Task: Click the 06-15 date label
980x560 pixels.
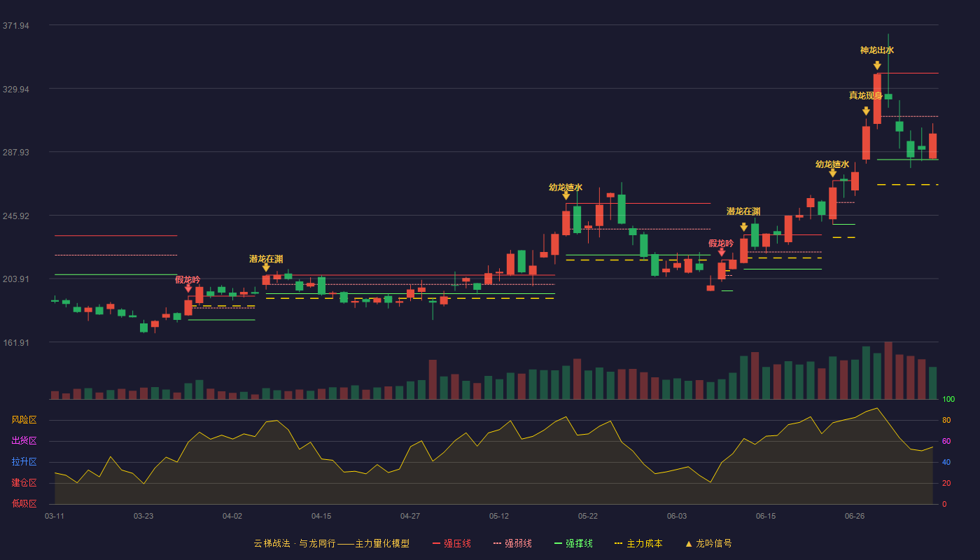Action: (x=766, y=516)
